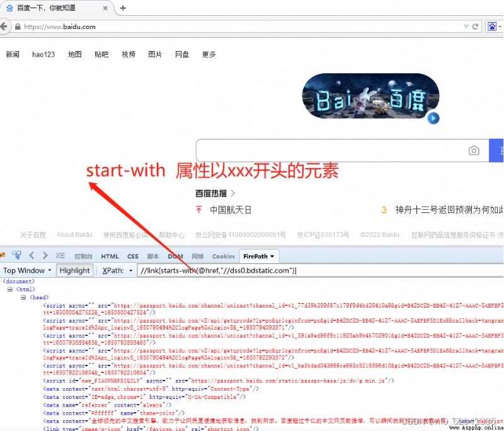Switch to the CSS tab
This screenshot has height=431, width=504.
pos(133,256)
